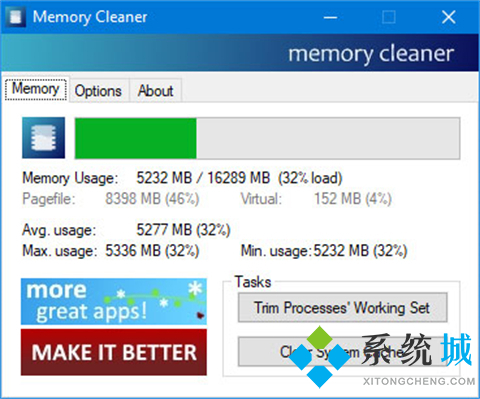Screen dimensions: 480x399
Task: Click the 'memory cleaner' header banner
Action: tap(240, 53)
